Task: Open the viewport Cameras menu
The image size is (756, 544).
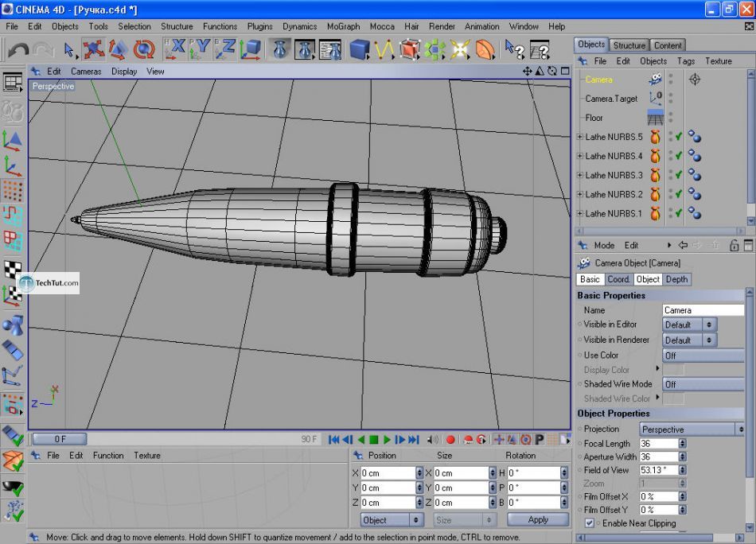Action: [x=86, y=72]
